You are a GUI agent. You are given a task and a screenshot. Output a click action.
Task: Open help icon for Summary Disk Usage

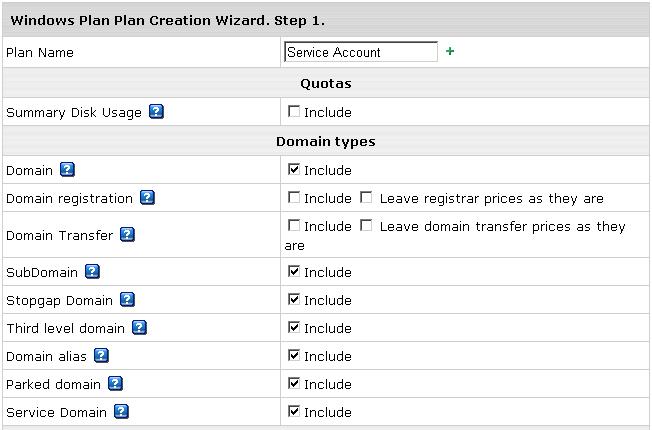click(x=156, y=111)
